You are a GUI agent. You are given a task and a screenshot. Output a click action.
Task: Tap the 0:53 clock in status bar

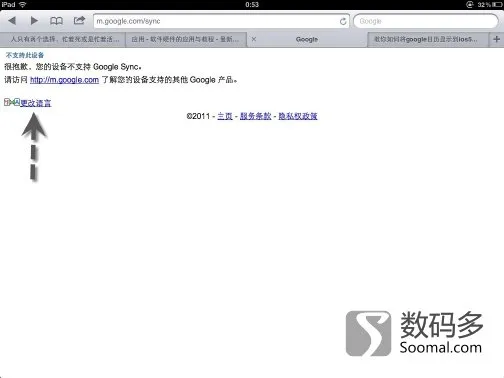pyautogui.click(x=252, y=5)
